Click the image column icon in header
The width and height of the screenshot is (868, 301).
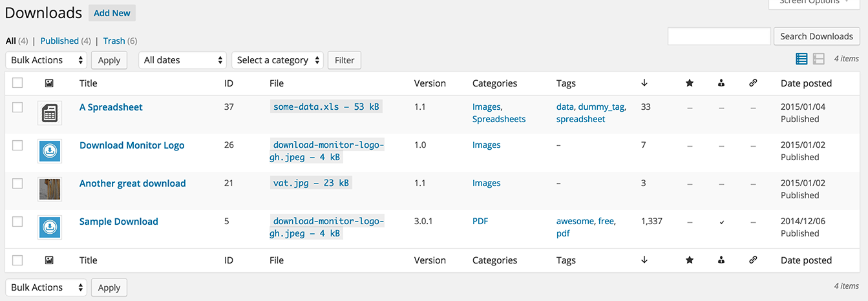(x=49, y=83)
